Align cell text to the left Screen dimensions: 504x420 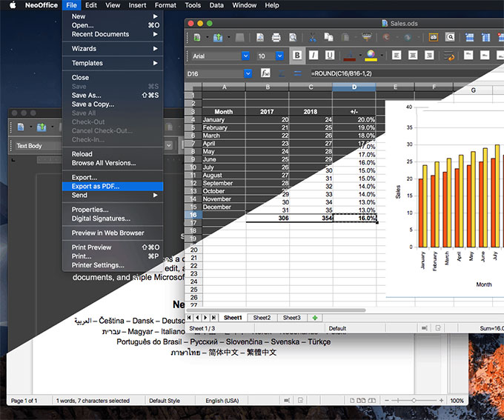pos(397,56)
